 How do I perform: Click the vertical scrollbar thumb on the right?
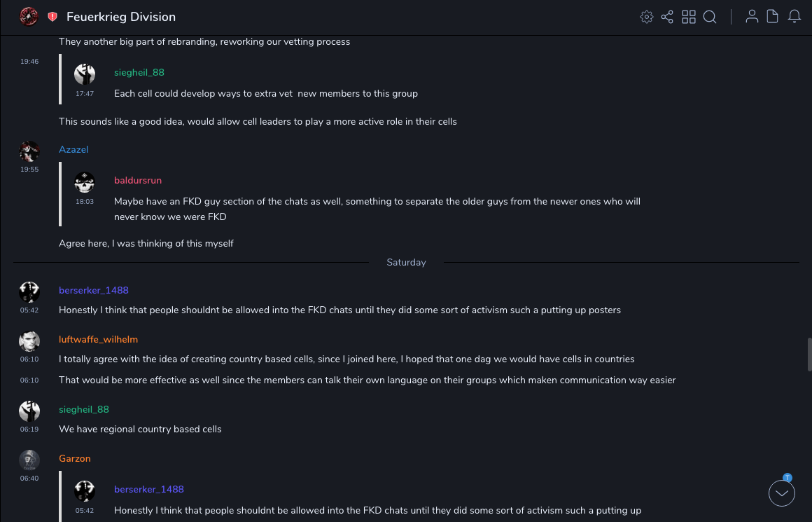[x=809, y=354]
